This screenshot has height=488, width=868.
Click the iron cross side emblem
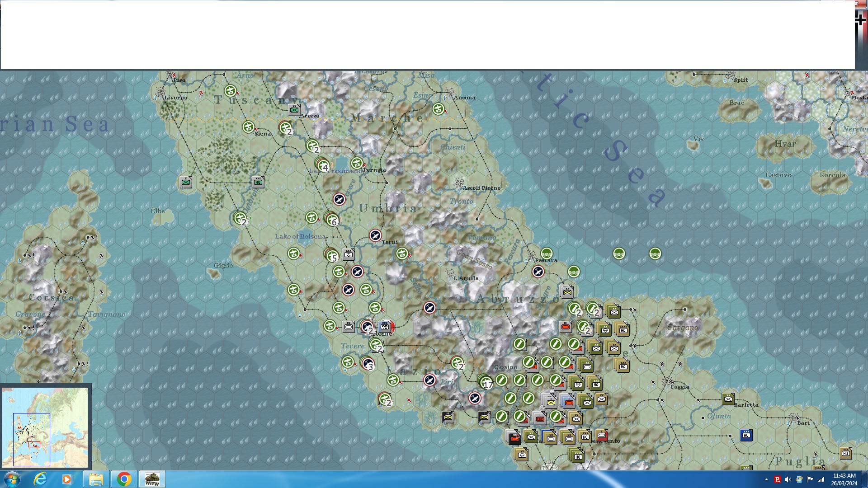coord(860,20)
